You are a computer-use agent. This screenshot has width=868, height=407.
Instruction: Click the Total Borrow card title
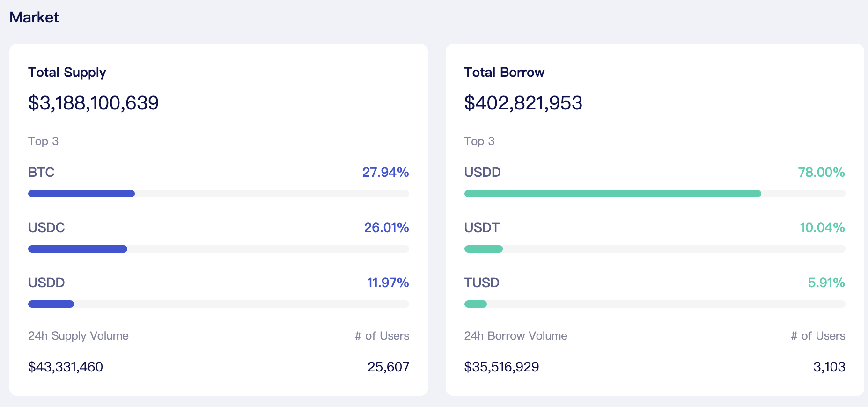[504, 72]
